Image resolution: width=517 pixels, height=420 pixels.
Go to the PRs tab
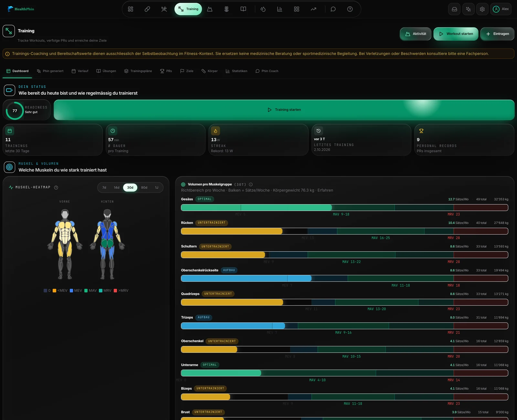(166, 71)
